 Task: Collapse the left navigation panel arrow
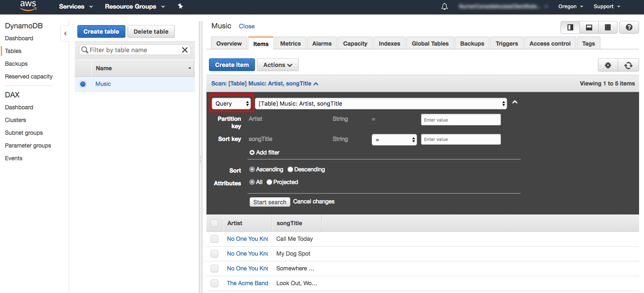pyautogui.click(x=65, y=33)
